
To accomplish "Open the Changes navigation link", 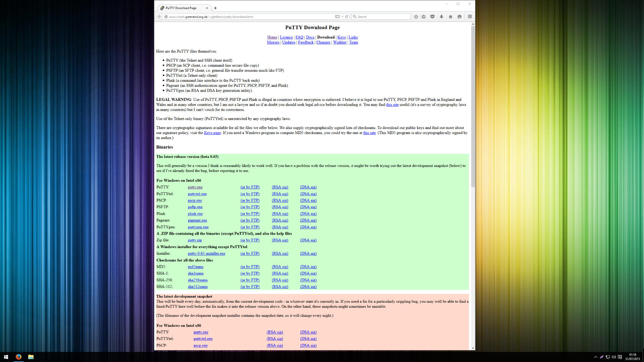I will pos(323,42).
